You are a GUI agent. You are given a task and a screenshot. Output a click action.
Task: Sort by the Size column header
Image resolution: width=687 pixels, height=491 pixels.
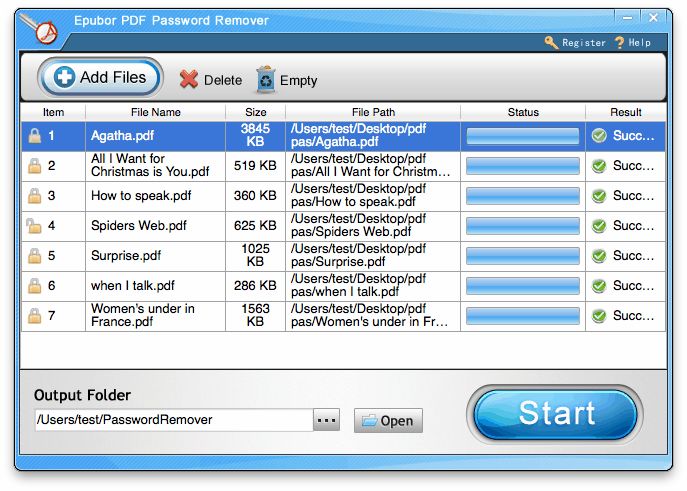255,113
